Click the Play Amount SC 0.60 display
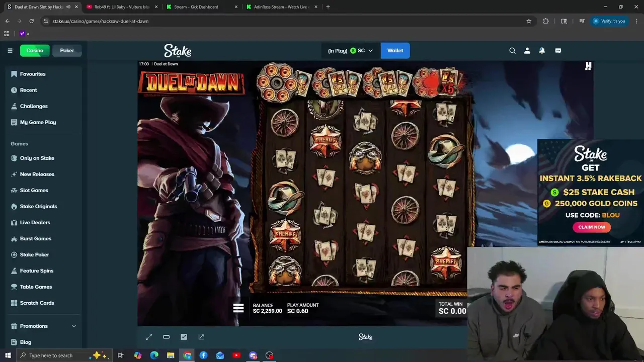Viewport: 644px width, 362px height. click(x=303, y=308)
